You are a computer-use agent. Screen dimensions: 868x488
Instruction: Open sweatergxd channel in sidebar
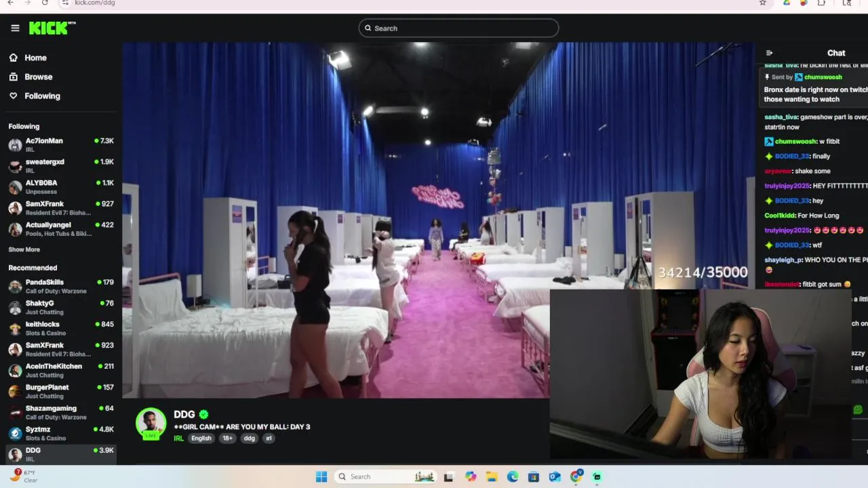click(x=60, y=166)
